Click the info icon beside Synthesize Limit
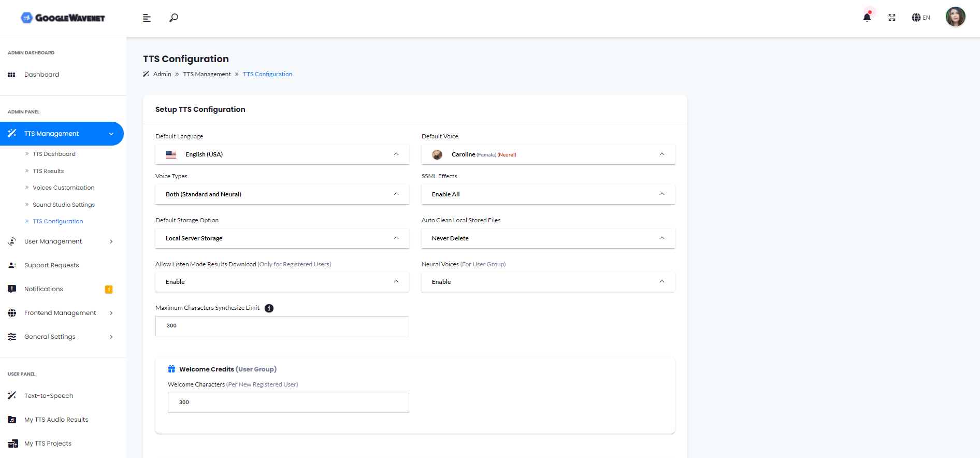 [x=269, y=308]
